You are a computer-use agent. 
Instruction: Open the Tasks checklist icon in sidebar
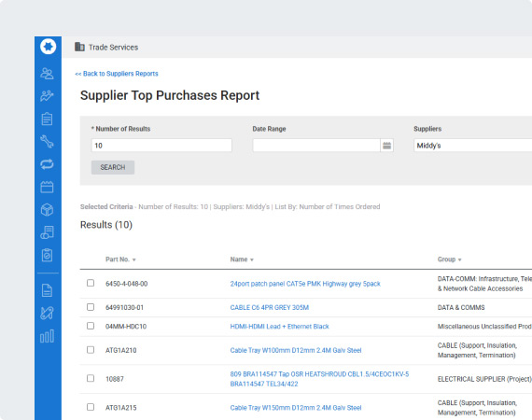tap(48, 255)
